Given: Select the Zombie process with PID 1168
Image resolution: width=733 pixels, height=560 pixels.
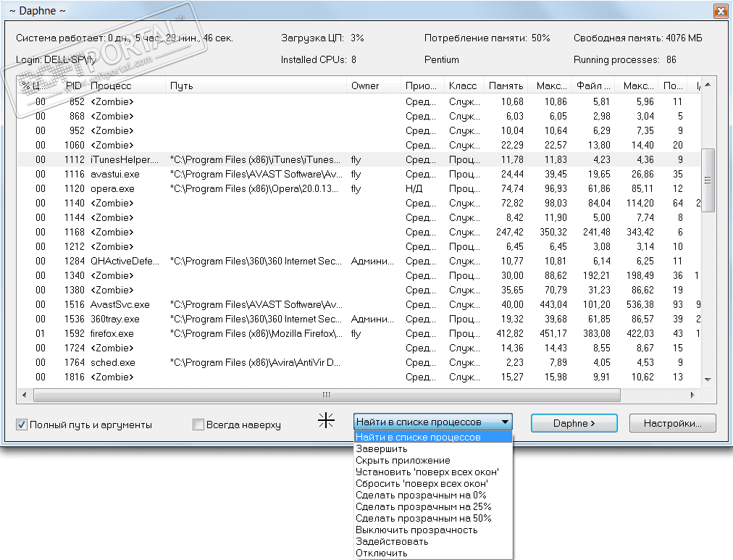Looking at the screenshot, I should (359, 232).
